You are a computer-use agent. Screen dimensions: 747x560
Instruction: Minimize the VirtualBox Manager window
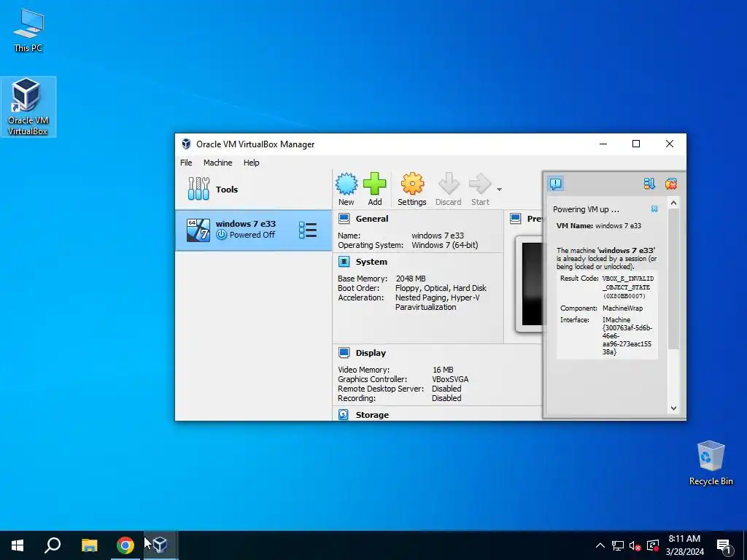pos(603,144)
